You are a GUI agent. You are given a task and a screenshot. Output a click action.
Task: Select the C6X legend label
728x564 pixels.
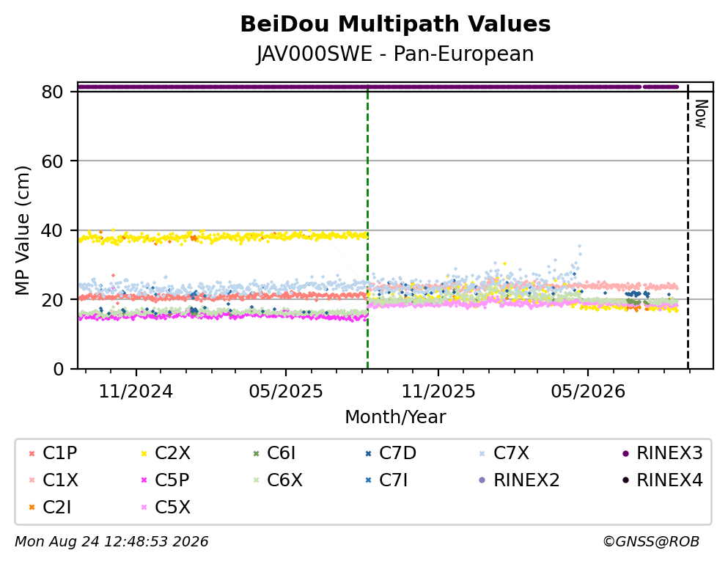coord(284,480)
